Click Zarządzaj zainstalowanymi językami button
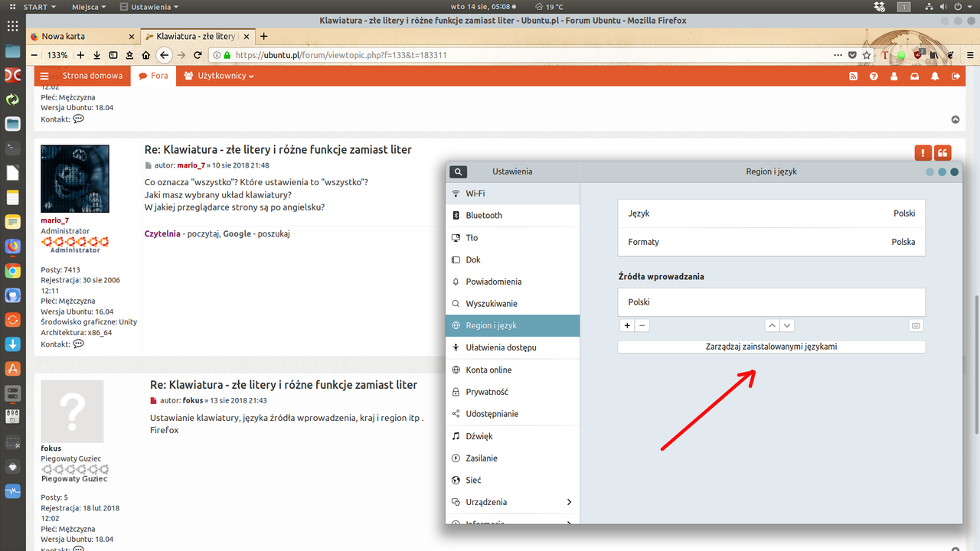This screenshot has height=551, width=980. click(x=772, y=347)
